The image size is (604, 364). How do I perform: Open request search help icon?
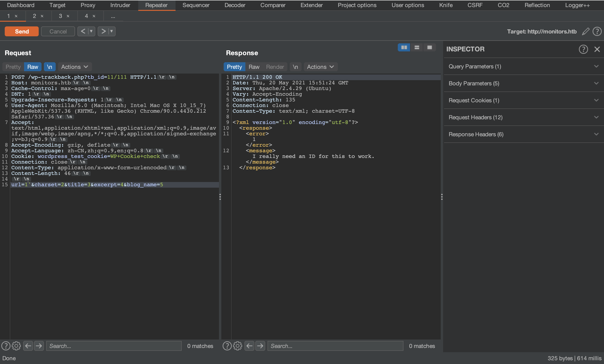(x=6, y=346)
